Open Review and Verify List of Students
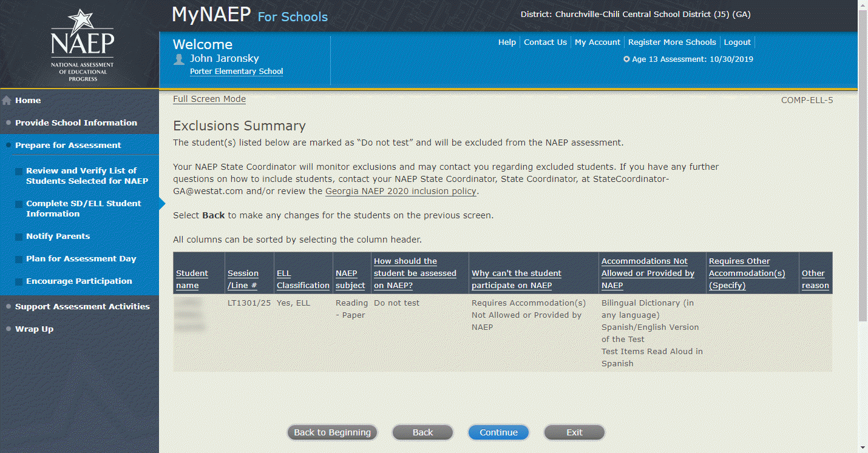The width and height of the screenshot is (868, 453). coord(87,176)
